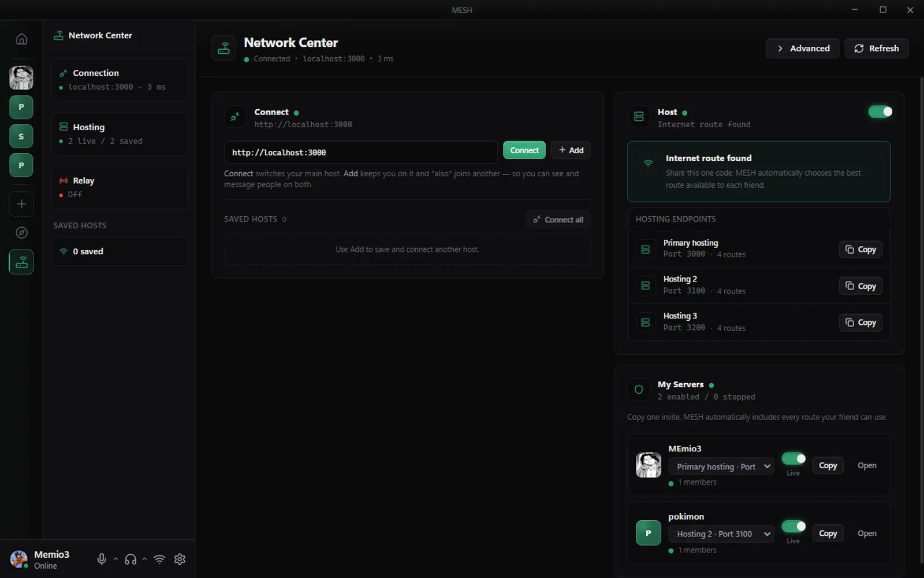The height and width of the screenshot is (578, 924).
Task: Click the headphones deafen icon
Action: [131, 559]
